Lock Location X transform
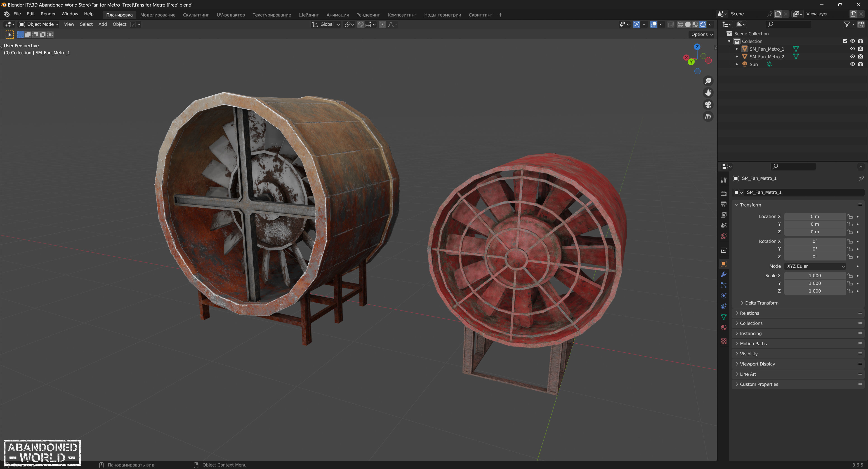This screenshot has width=868, height=469. [x=850, y=216]
